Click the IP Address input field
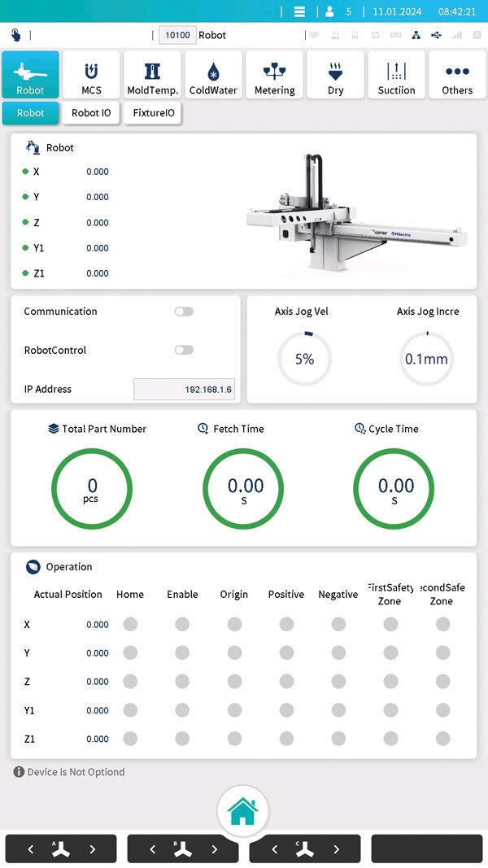 (184, 390)
